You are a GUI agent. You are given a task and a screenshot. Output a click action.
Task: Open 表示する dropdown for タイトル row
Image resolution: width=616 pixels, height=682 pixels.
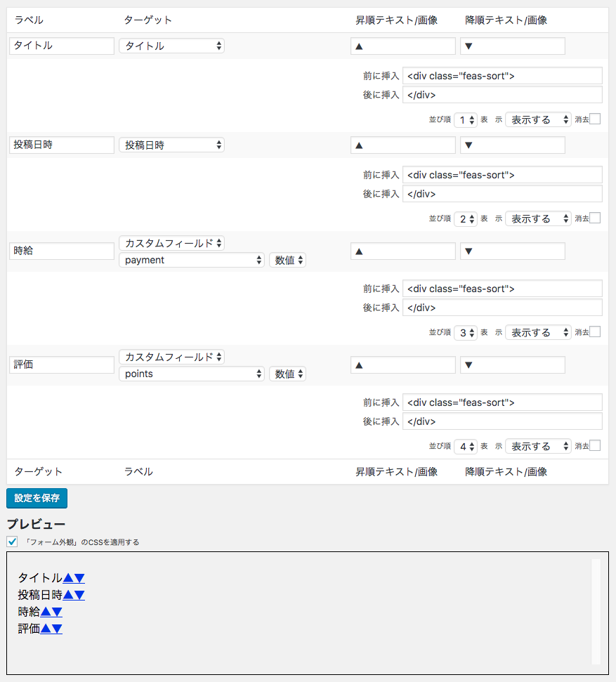point(538,119)
